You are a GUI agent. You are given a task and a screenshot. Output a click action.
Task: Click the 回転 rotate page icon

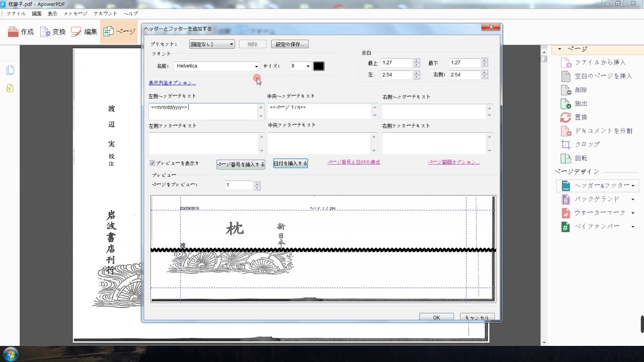tap(566, 158)
